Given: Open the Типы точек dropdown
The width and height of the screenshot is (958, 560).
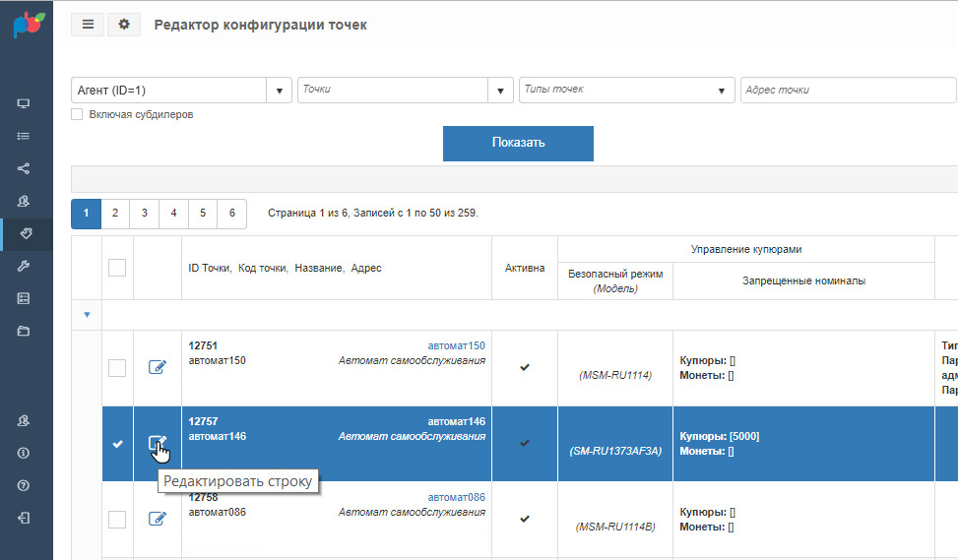Looking at the screenshot, I should pyautogui.click(x=627, y=91).
